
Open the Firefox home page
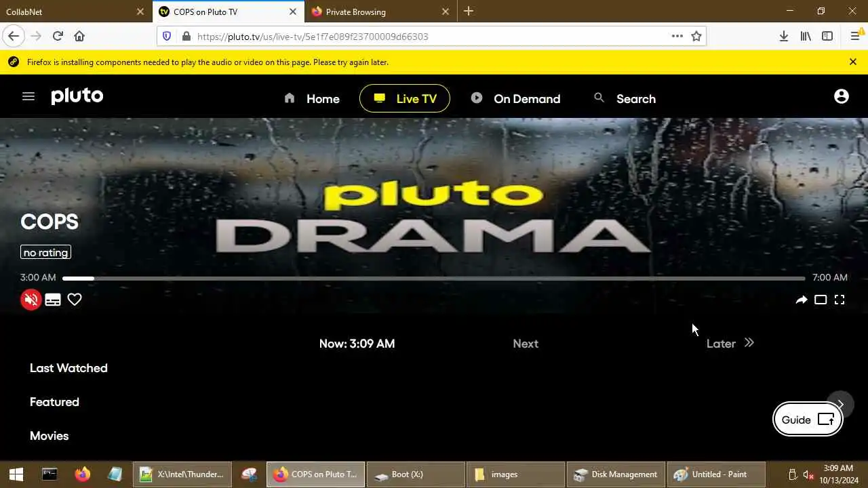click(x=79, y=36)
